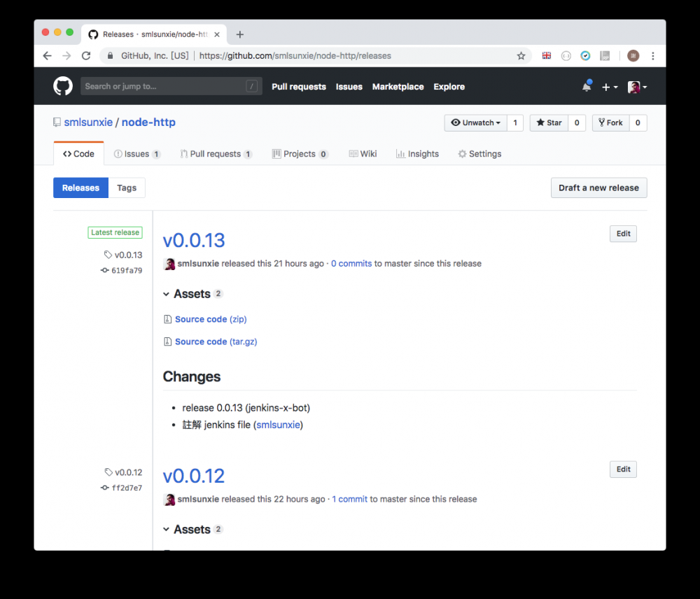Open GitHub home via Octocat logo

pos(63,86)
